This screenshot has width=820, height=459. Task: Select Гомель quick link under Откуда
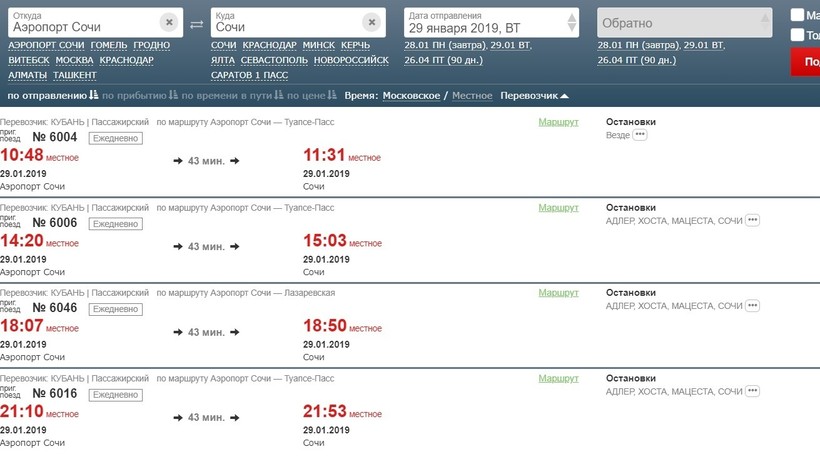pyautogui.click(x=108, y=46)
